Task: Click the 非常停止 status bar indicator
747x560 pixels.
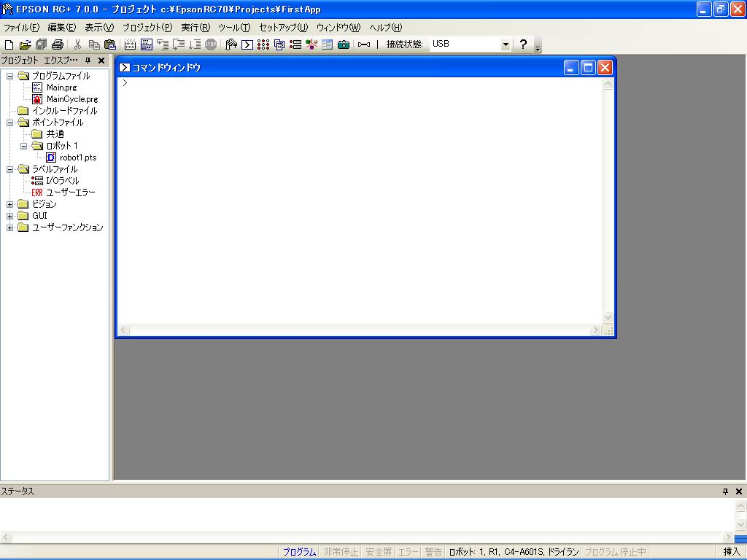Action: pos(341,552)
